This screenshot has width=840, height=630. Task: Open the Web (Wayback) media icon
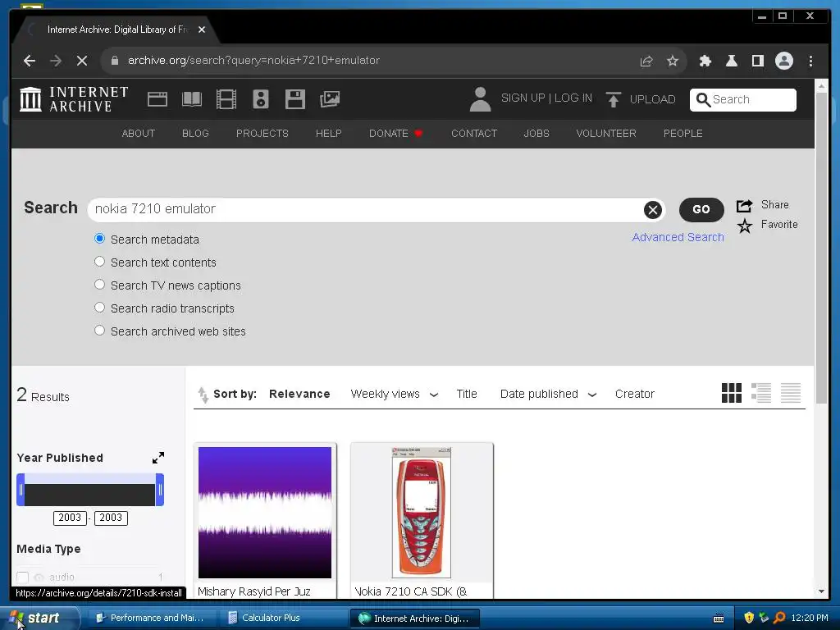[157, 99]
